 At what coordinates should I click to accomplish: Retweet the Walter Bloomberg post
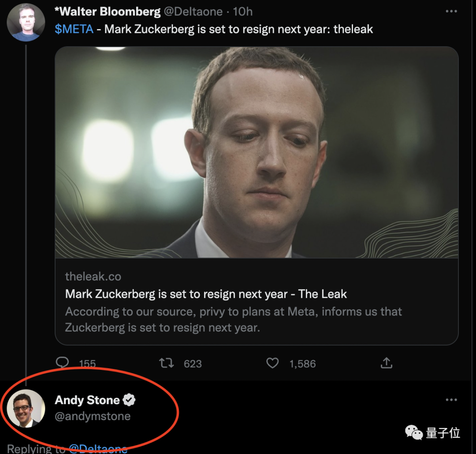click(166, 363)
